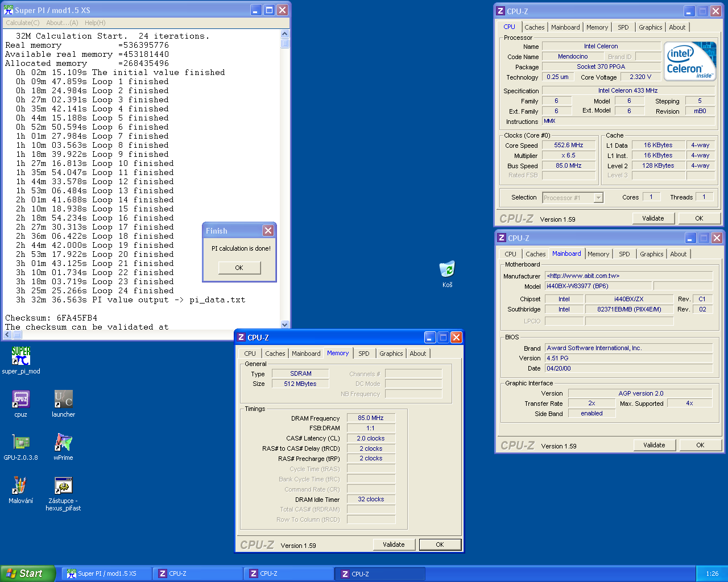Image resolution: width=728 pixels, height=582 pixels.
Task: Click the Super PI title bar icon
Action: pos(9,10)
